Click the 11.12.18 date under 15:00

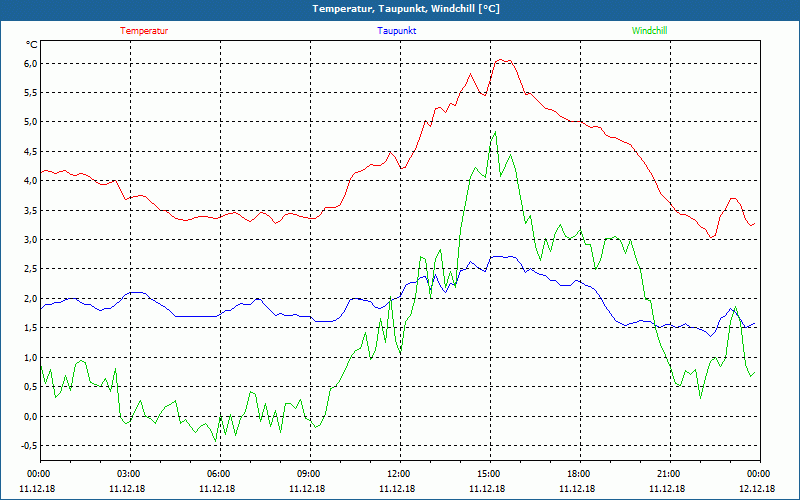click(487, 489)
